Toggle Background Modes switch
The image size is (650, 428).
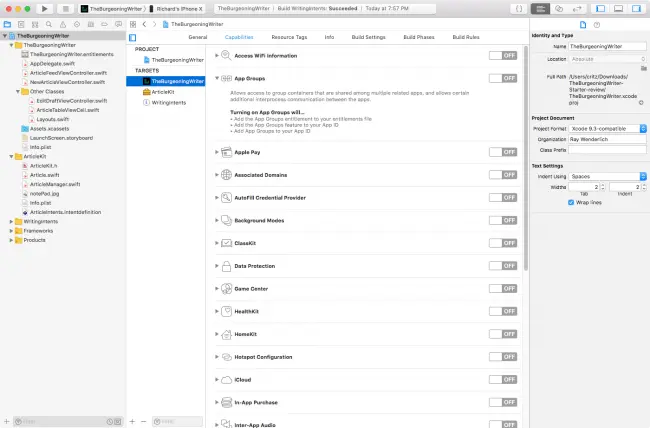pyautogui.click(x=503, y=220)
